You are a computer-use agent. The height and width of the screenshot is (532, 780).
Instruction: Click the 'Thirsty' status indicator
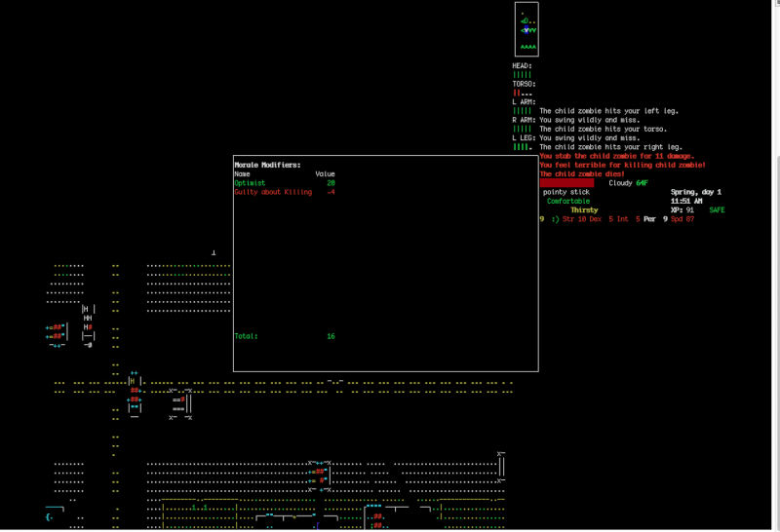(x=584, y=210)
